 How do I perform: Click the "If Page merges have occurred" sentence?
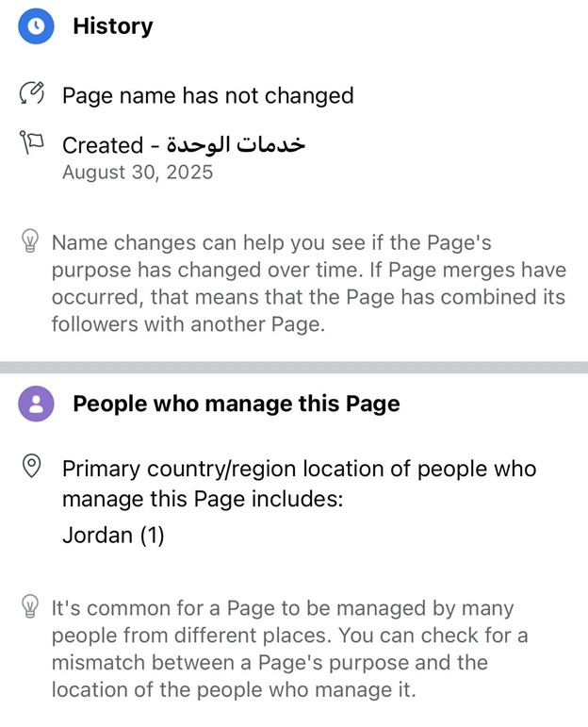coord(377,283)
